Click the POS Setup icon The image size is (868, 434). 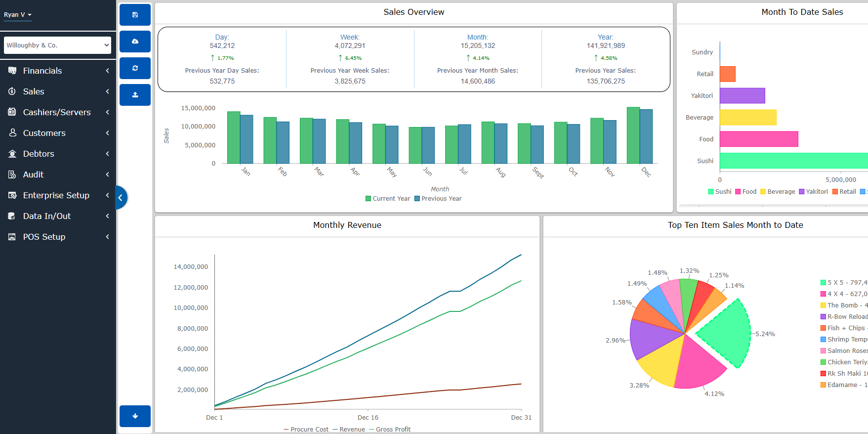coord(12,237)
